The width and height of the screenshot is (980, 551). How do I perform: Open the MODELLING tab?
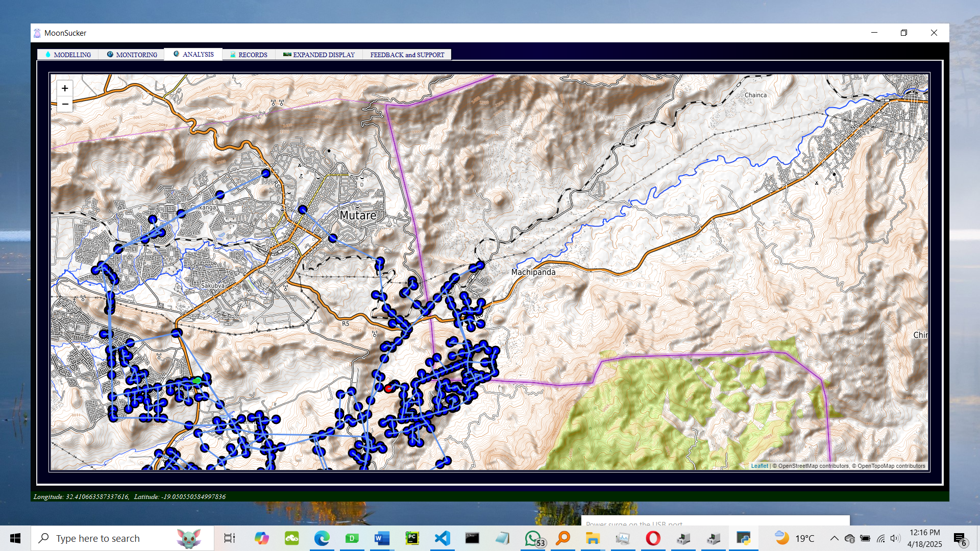tap(71, 54)
